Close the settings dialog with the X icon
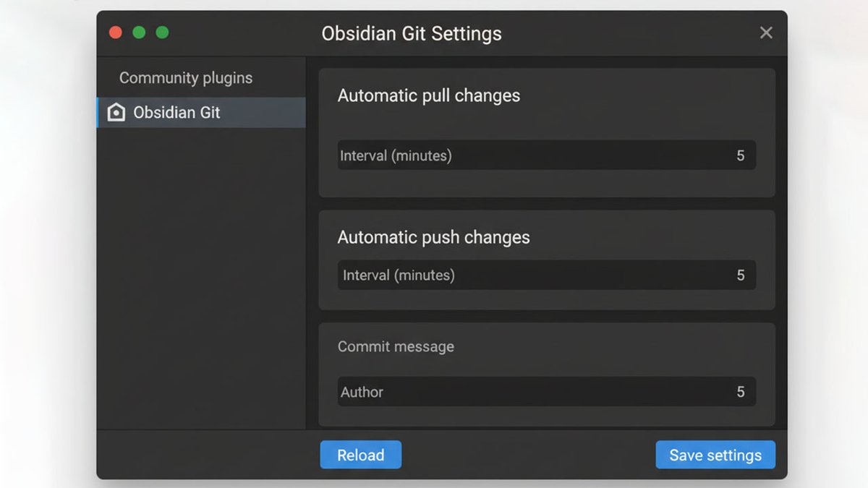Viewport: 868px width, 488px height. pos(766,33)
